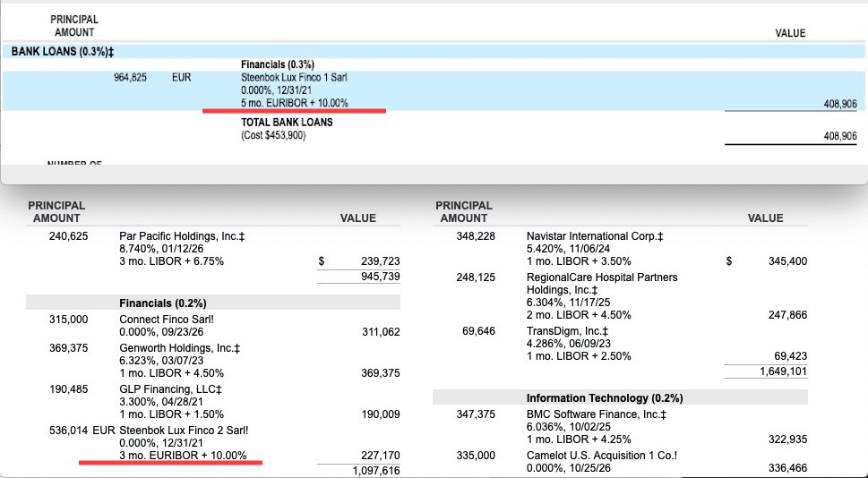Select principal amount 69,646
868x478 pixels.
tap(479, 331)
